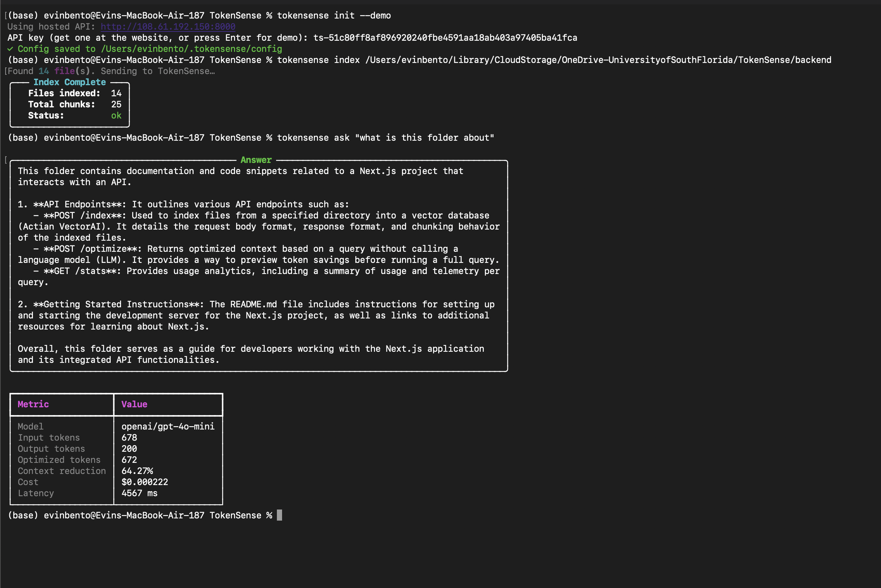Click the Index Complete panel title
This screenshot has height=588, width=881.
pyautogui.click(x=70, y=82)
